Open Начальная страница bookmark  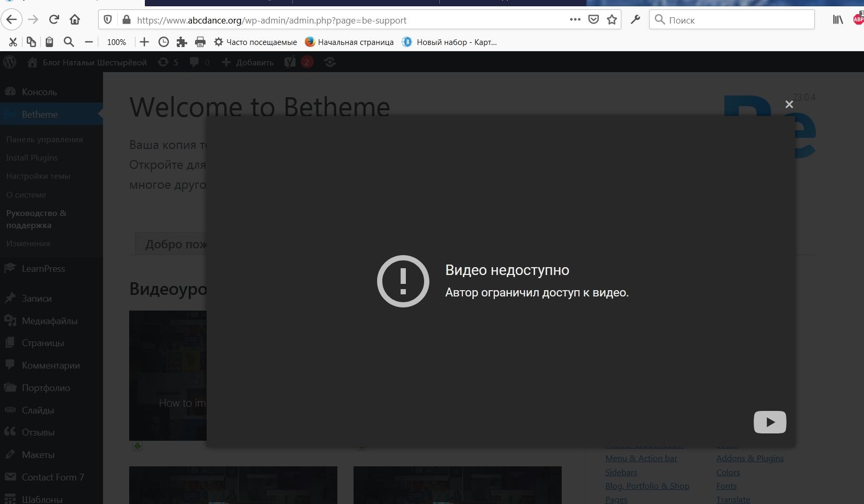[349, 42]
